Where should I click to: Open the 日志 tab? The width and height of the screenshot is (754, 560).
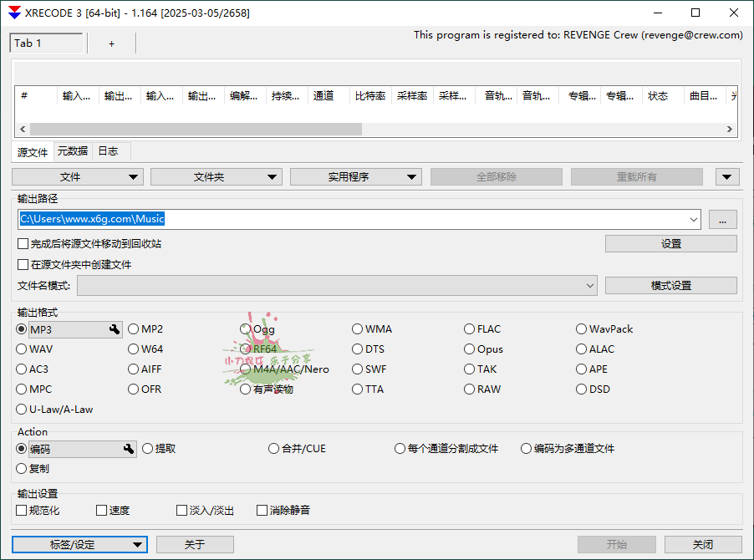click(108, 151)
